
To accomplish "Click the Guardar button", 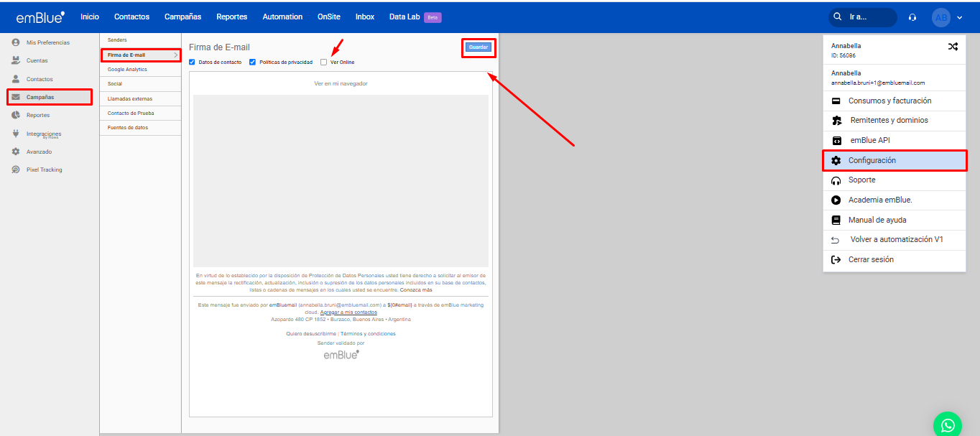I will point(479,47).
